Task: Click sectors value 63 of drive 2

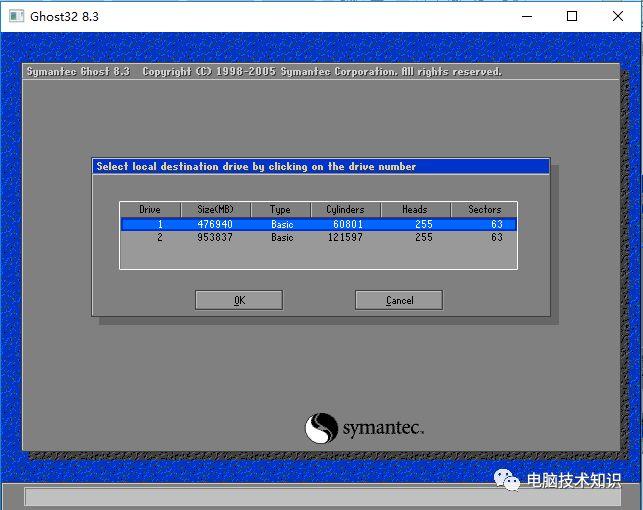Action: coord(497,237)
